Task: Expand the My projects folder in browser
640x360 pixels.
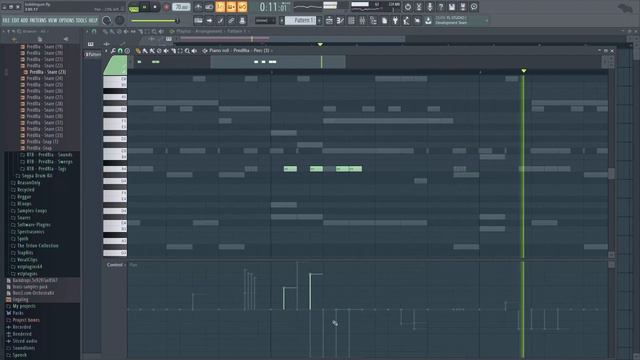Action: pos(24,306)
